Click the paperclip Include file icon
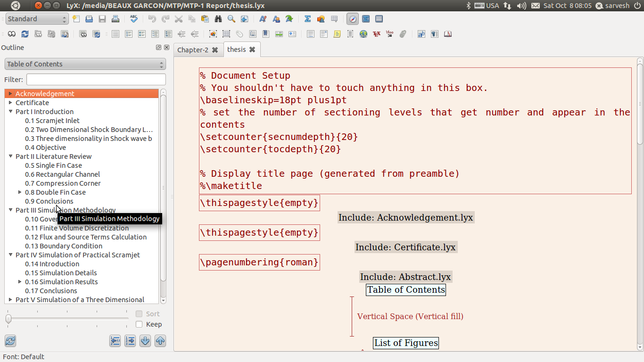644x362 pixels. point(403,34)
